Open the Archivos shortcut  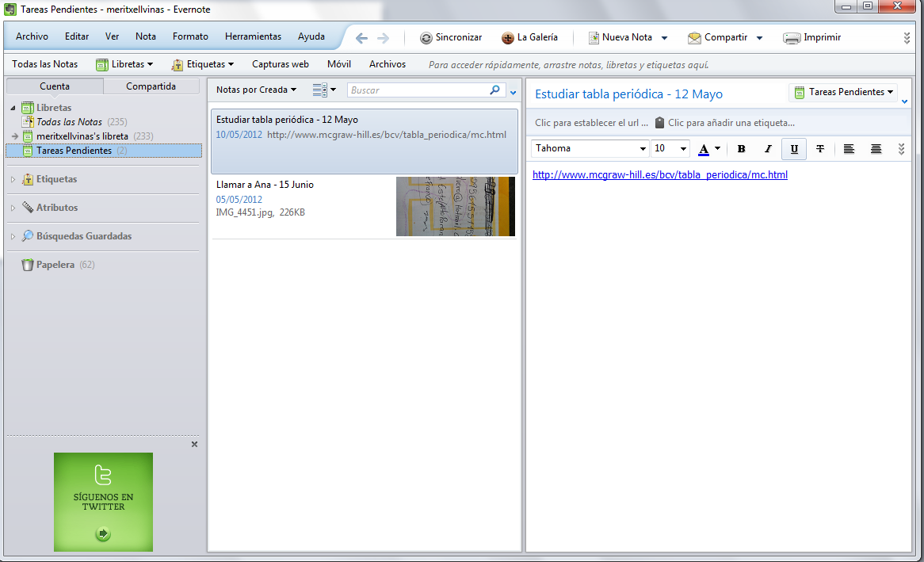point(388,64)
